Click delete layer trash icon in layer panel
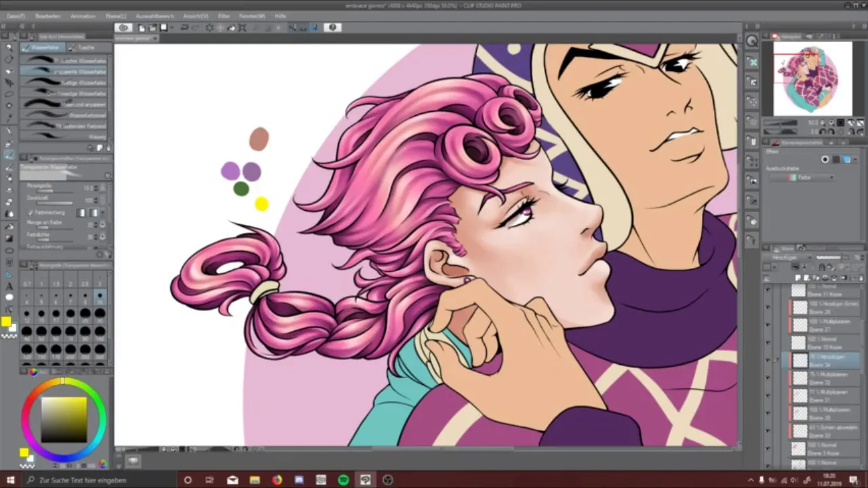This screenshot has width=868, height=488. click(x=861, y=278)
